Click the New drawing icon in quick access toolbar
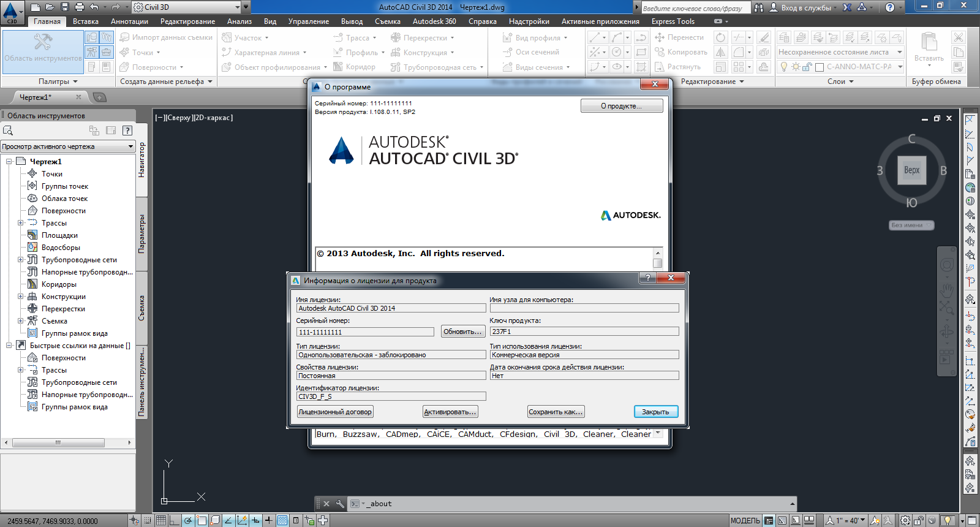 [35, 7]
